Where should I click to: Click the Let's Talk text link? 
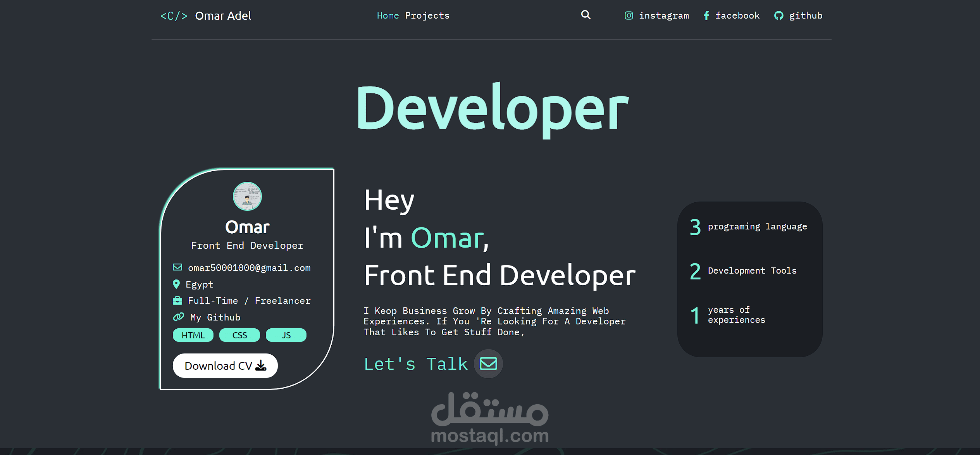click(x=416, y=364)
